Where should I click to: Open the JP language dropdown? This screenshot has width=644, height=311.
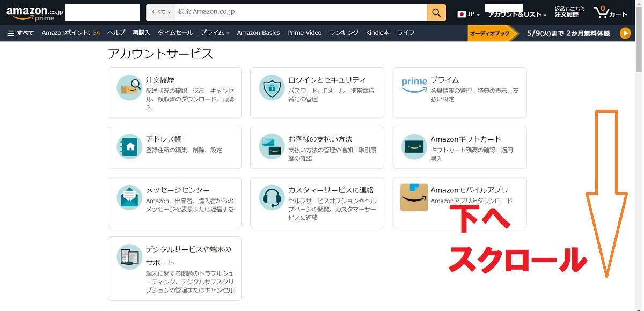pos(470,14)
